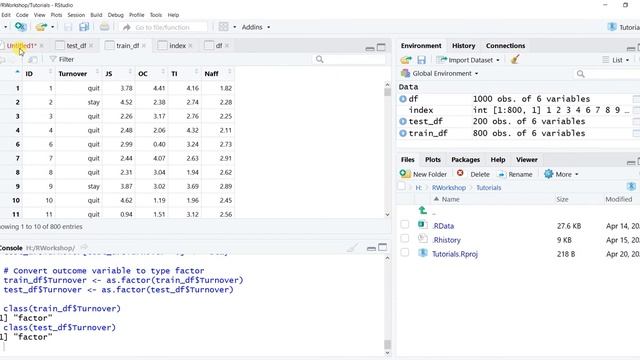This screenshot has width=640, height=360.
Task: Open the More dropdown in Files pane
Action: [561, 174]
